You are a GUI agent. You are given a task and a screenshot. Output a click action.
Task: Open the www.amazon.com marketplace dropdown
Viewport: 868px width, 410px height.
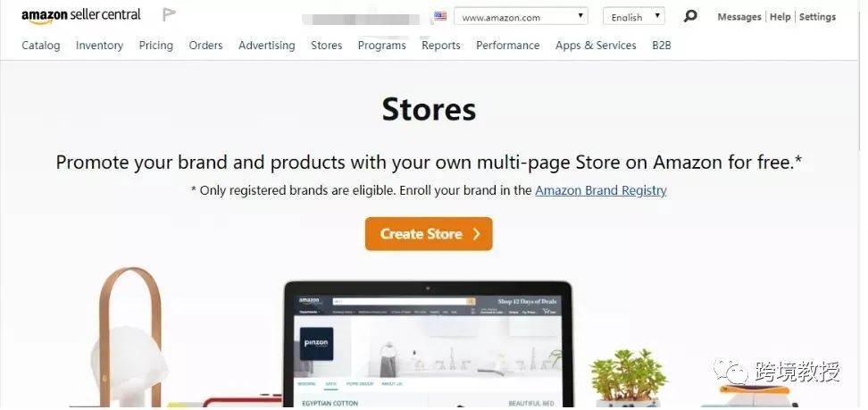(521, 17)
